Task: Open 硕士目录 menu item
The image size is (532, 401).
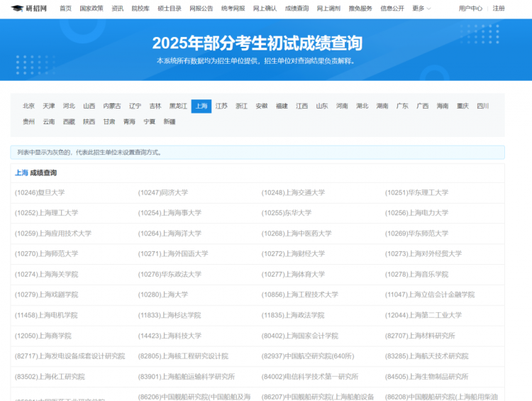Action: click(170, 8)
